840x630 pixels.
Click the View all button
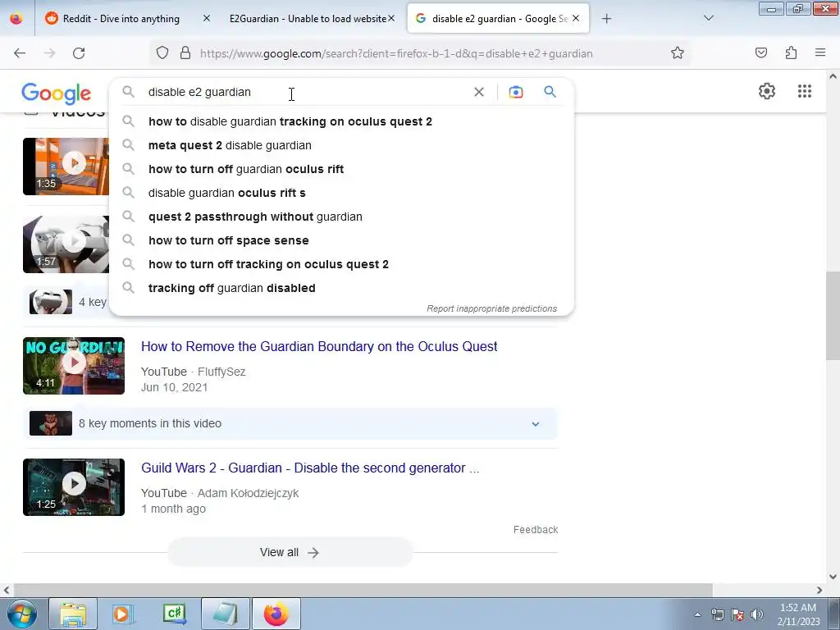coord(290,552)
